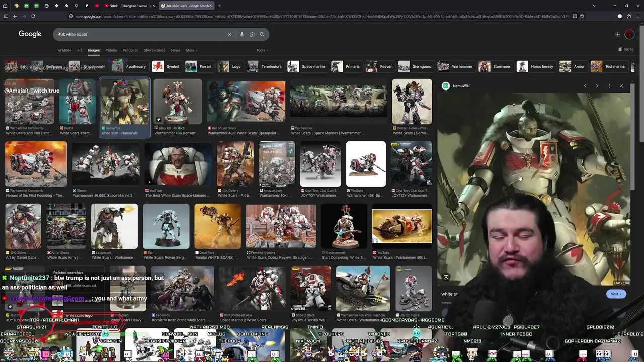Viewport: 644px width, 362px height.
Task: Show previous image in the preview panel
Action: [x=585, y=86]
